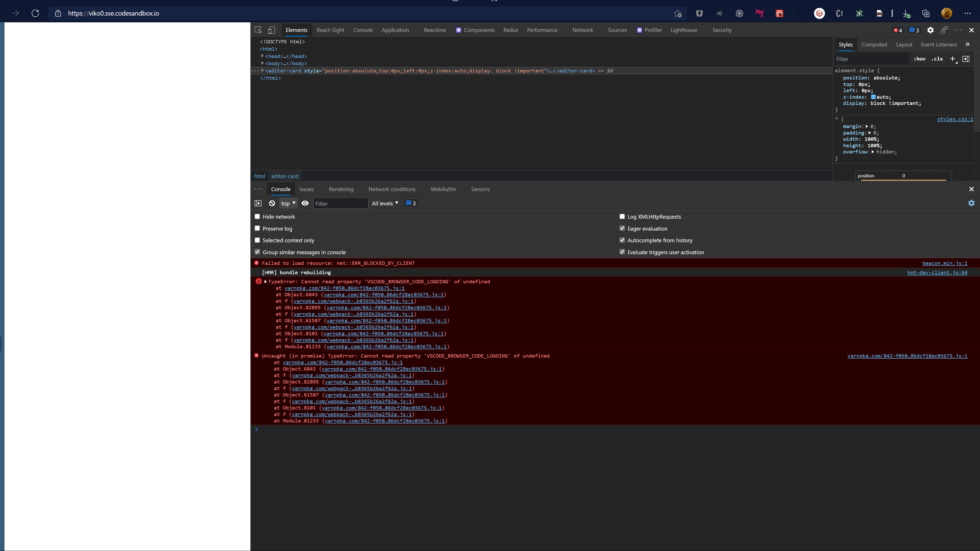
Task: Open the DevTools settings gear
Action: (930, 30)
